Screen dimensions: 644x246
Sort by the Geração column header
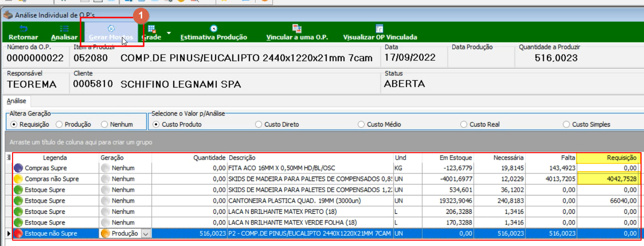pyautogui.click(x=125, y=158)
